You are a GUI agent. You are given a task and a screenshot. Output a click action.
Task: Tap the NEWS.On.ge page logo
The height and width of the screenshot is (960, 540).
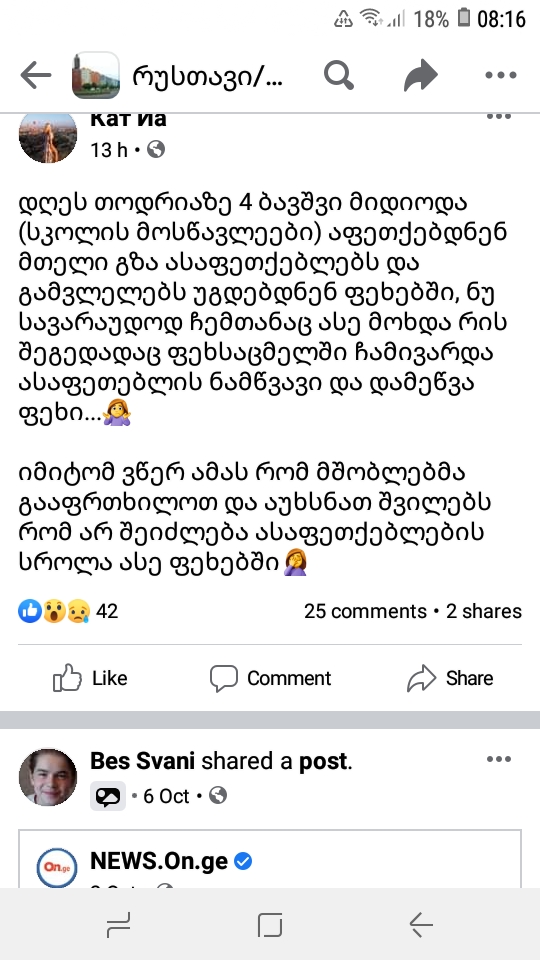[57, 867]
